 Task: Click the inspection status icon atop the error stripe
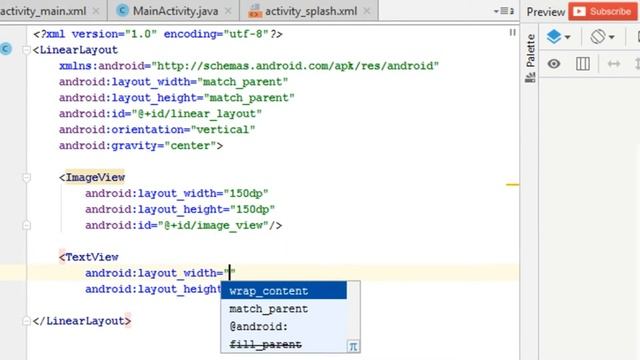[512, 33]
